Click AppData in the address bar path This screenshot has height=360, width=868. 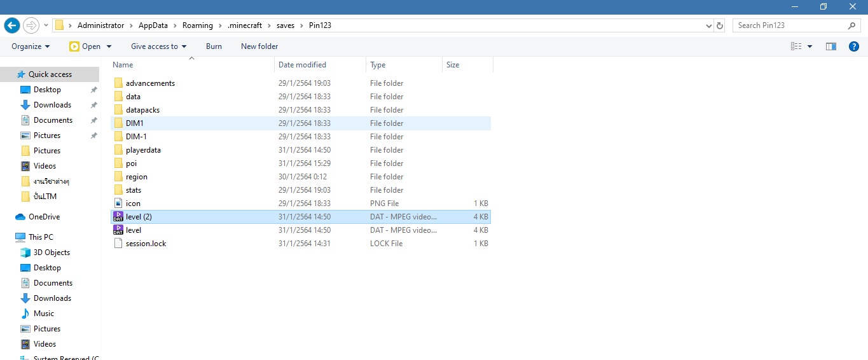pos(153,25)
